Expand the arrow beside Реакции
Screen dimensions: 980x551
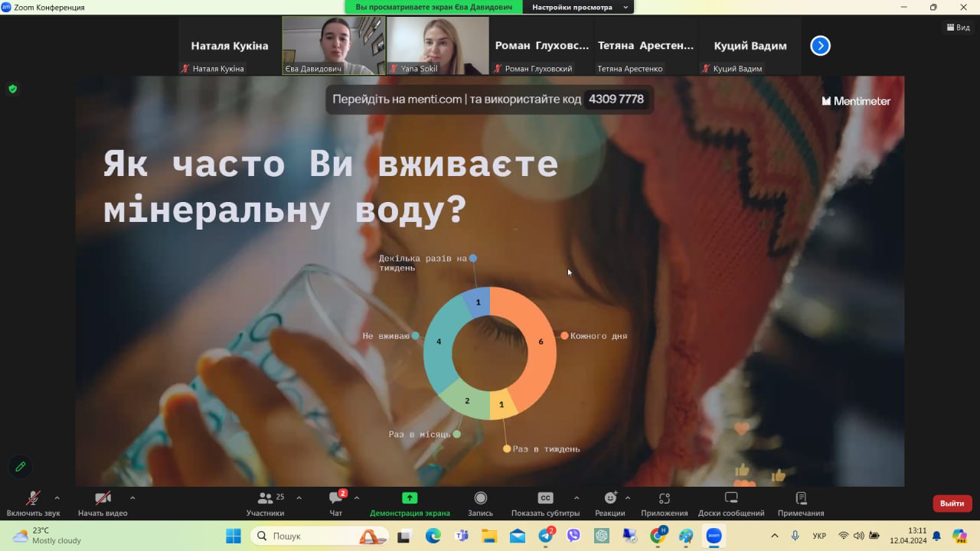(x=628, y=497)
